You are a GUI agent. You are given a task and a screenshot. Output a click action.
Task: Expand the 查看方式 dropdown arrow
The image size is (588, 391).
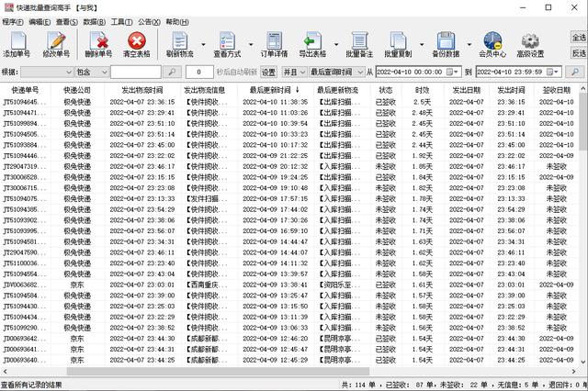point(251,45)
